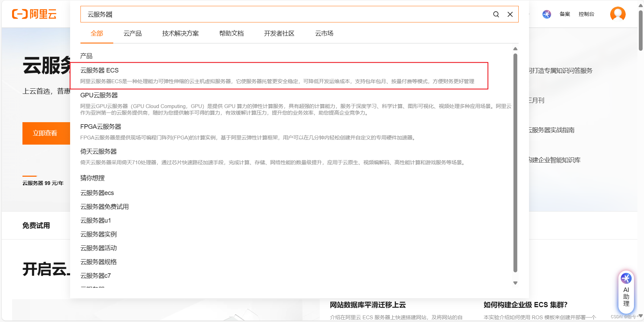Screen dimensions: 644x322
Task: Open the 控制台 console link
Action: 586,14
